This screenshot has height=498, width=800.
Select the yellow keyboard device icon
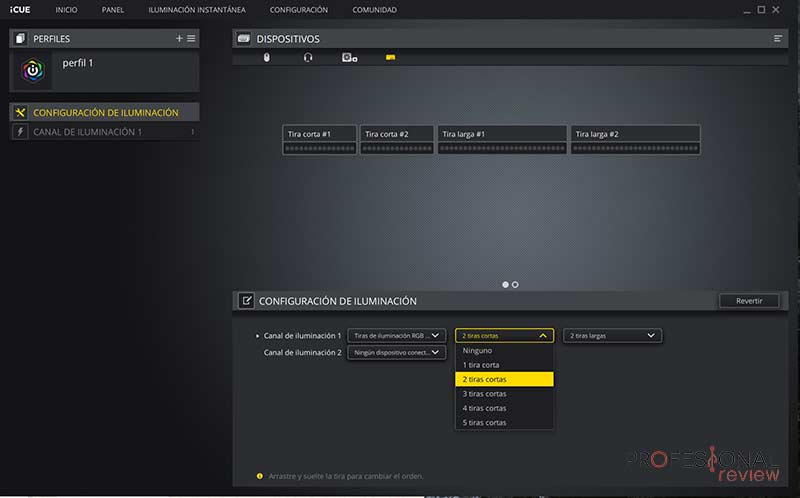click(390, 58)
